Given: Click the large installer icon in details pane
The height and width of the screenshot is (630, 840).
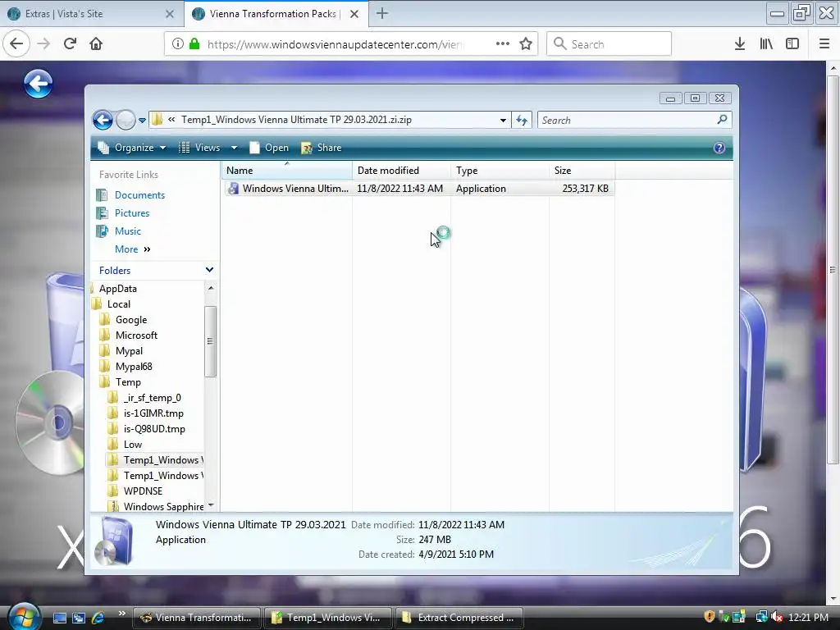Looking at the screenshot, I should click(x=114, y=540).
